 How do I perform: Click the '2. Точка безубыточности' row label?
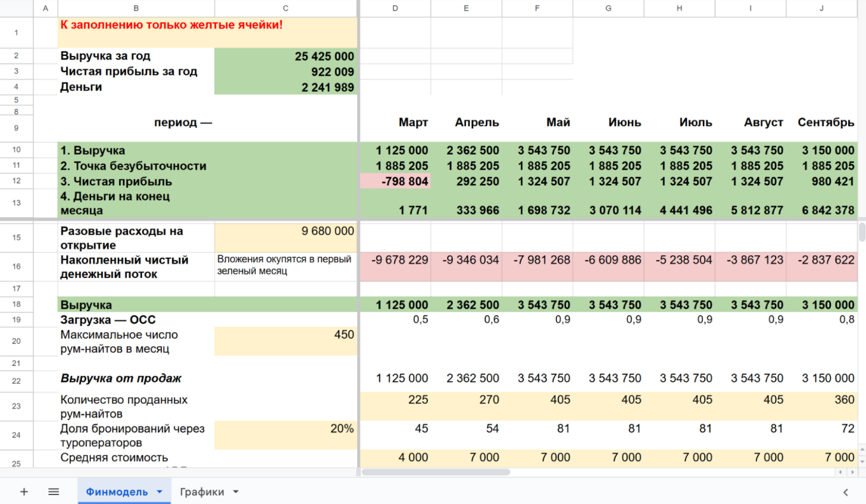click(134, 166)
